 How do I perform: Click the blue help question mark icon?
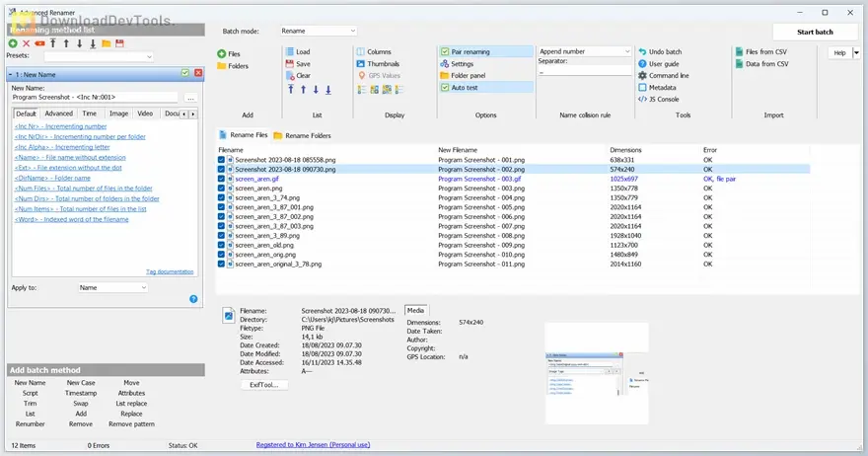click(193, 299)
